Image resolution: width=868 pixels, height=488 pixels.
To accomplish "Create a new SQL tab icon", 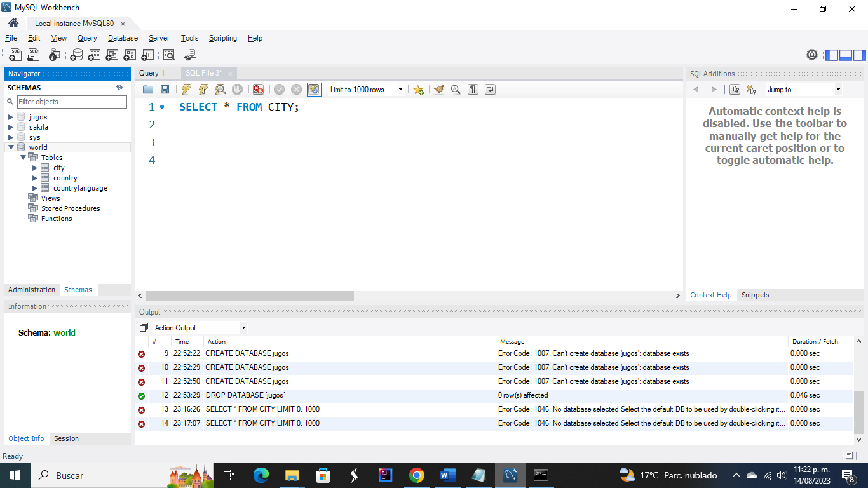I will pos(15,55).
